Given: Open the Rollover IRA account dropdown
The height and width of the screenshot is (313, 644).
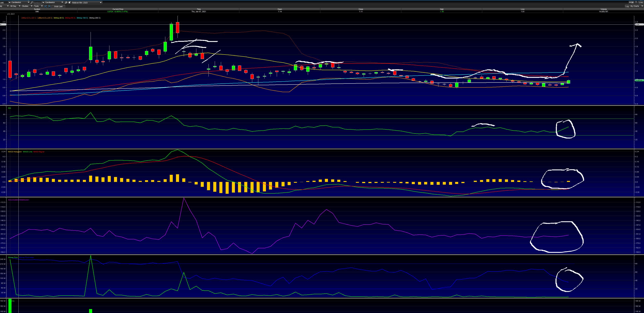Looking at the screenshot, I should click(x=87, y=3).
